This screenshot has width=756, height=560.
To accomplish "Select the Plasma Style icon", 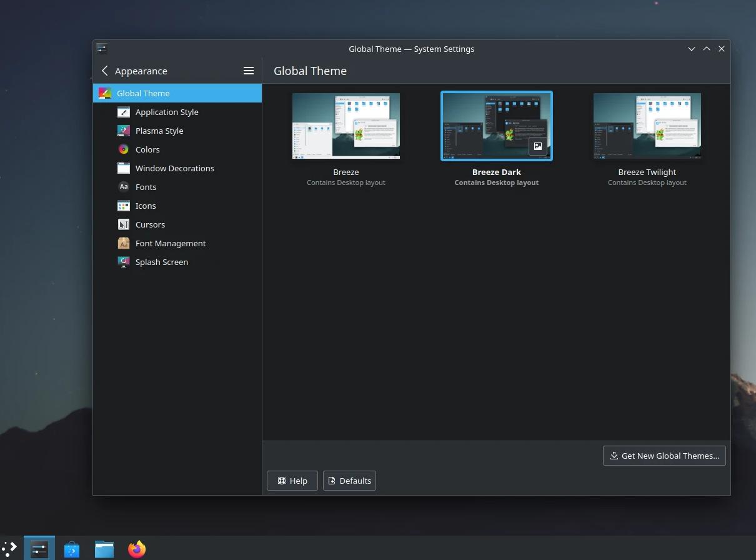I will click(124, 131).
